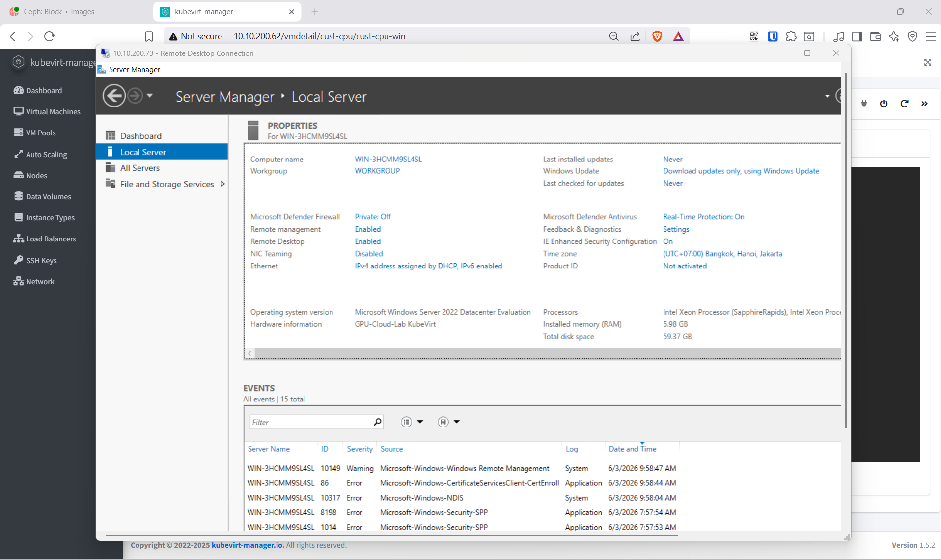Open firewall setting Private: Off
This screenshot has width=941, height=560.
click(373, 217)
